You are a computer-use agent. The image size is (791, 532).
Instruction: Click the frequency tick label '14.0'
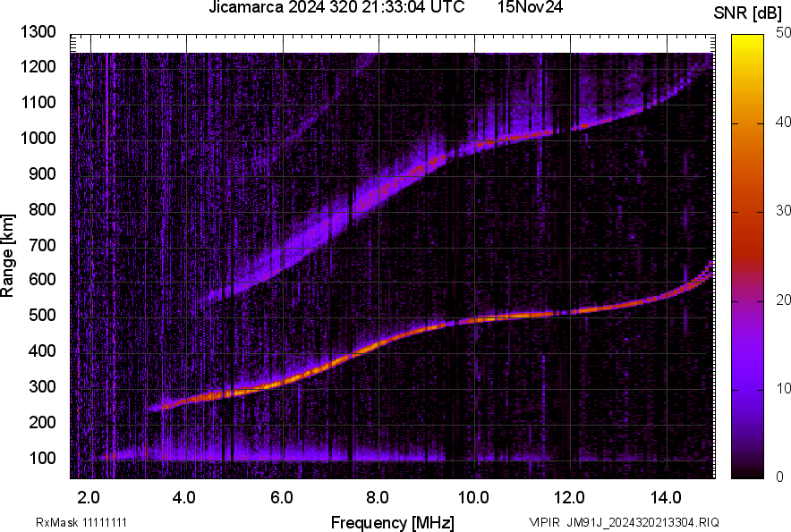click(666, 498)
